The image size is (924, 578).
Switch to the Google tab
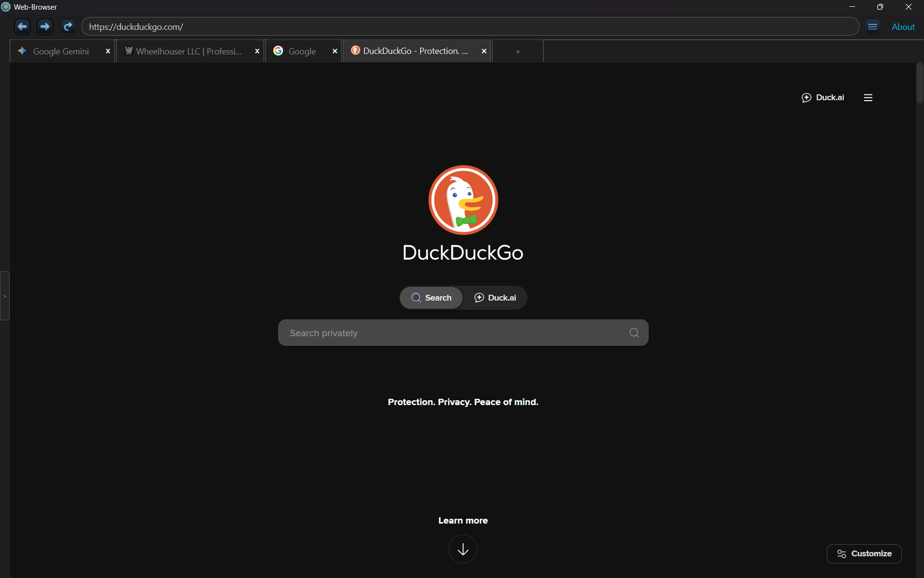click(x=302, y=51)
